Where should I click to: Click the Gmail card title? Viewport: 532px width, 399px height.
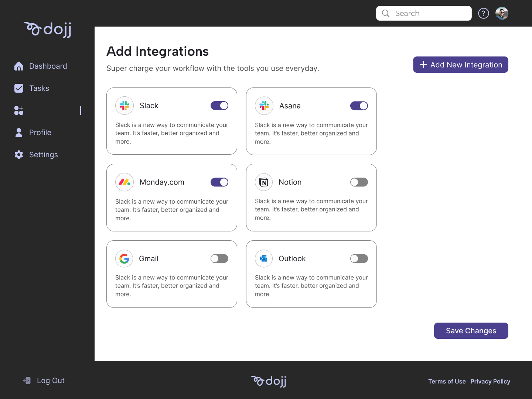click(149, 258)
